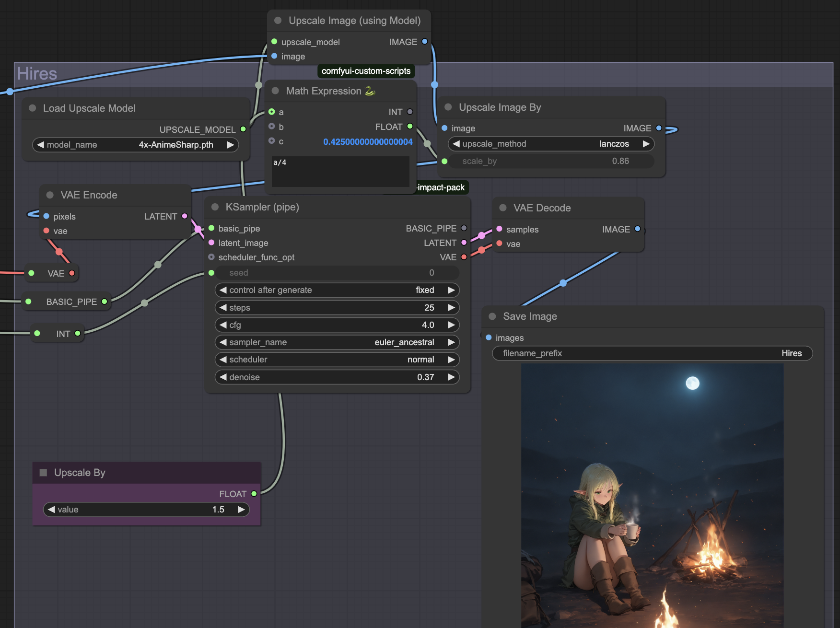Screen dimensions: 840x628
Task: Click the Load Upscale Model collapse dot
Action: point(33,108)
